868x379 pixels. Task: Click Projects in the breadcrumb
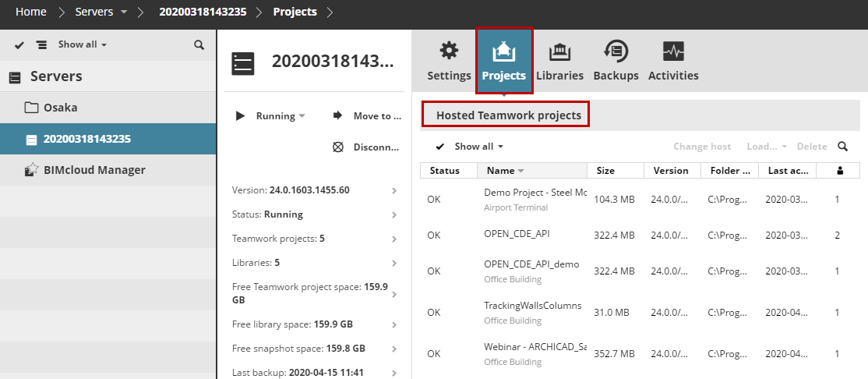pos(295,12)
